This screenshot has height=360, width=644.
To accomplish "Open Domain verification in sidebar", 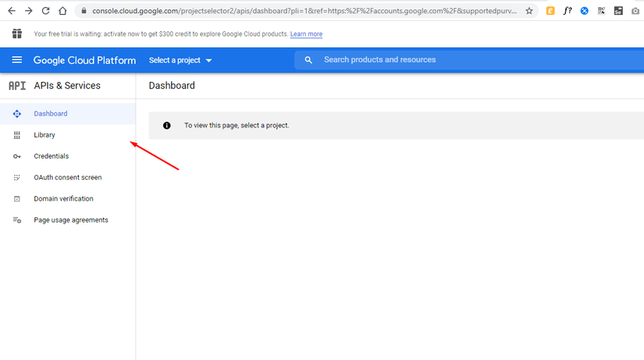I will pos(67,199).
